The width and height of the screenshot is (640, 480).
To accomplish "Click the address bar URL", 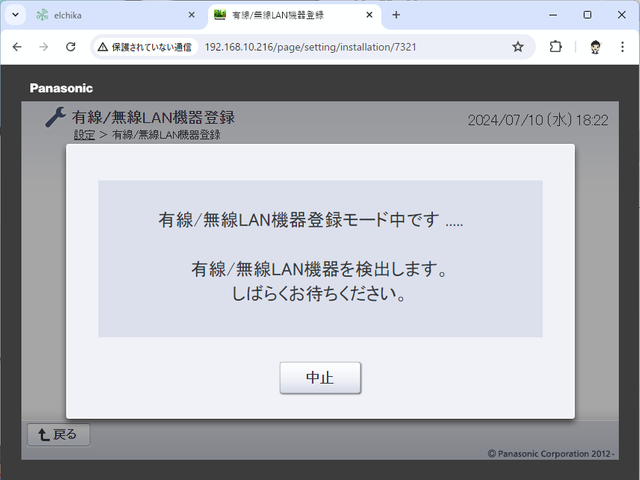I will (310, 47).
